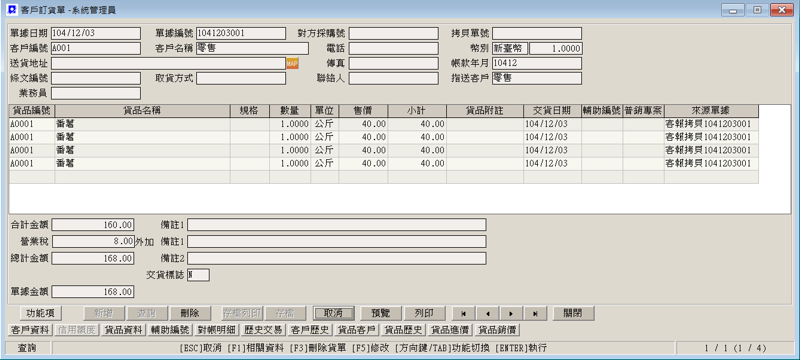Image resolution: width=800 pixels, height=360 pixels.
Task: Click the 關閉 button
Action: click(x=572, y=313)
